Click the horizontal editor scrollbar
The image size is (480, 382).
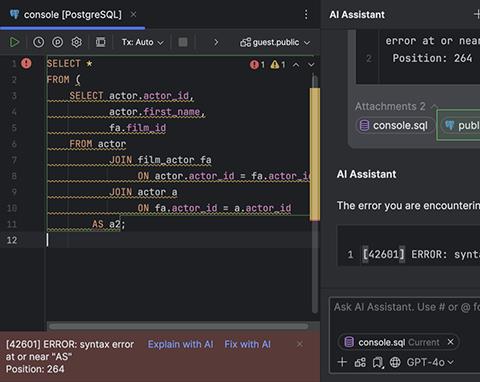[x=178, y=326]
